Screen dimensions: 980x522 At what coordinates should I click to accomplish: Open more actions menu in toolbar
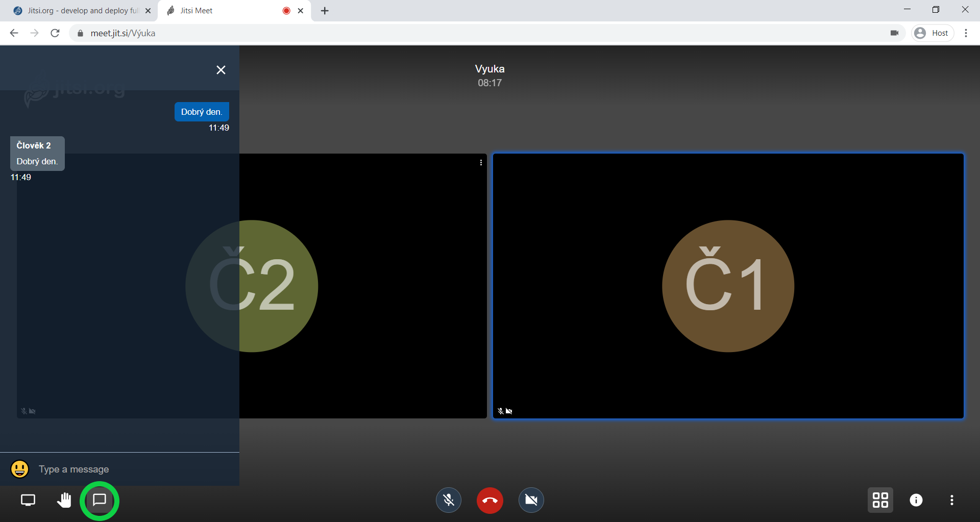click(952, 500)
